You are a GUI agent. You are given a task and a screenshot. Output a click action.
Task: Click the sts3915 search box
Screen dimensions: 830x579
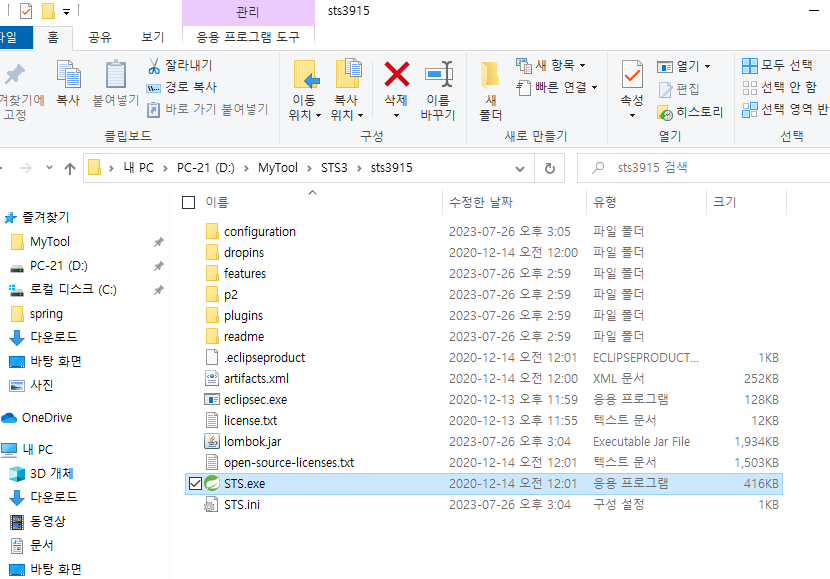(704, 168)
